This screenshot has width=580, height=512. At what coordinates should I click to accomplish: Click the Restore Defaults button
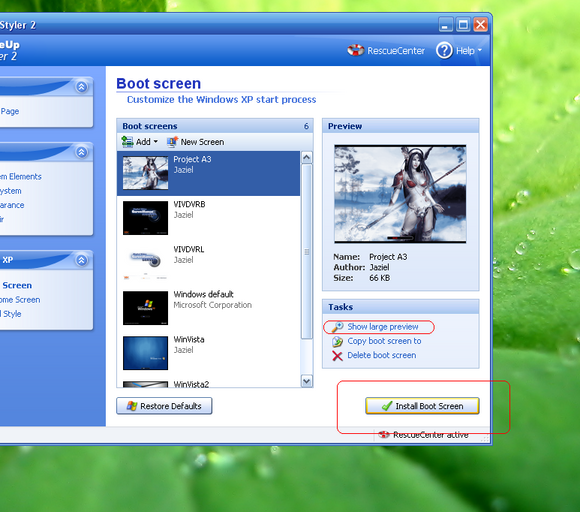[x=164, y=406]
